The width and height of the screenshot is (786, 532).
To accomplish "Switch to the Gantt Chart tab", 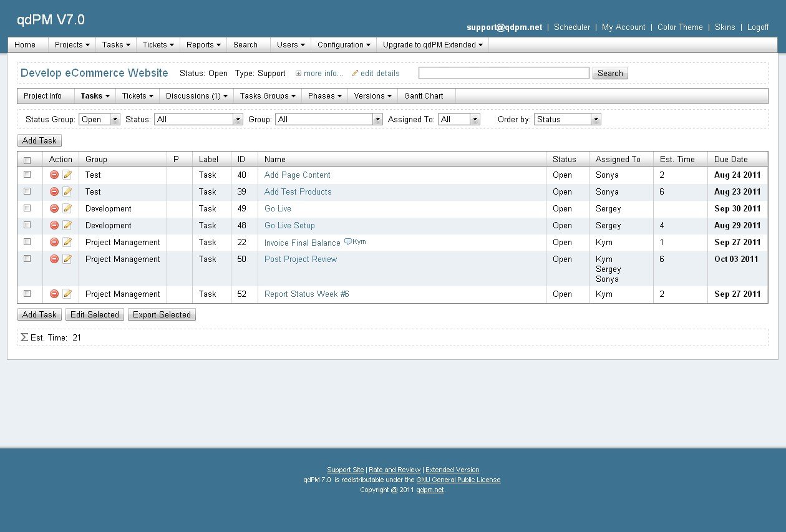I will click(424, 96).
